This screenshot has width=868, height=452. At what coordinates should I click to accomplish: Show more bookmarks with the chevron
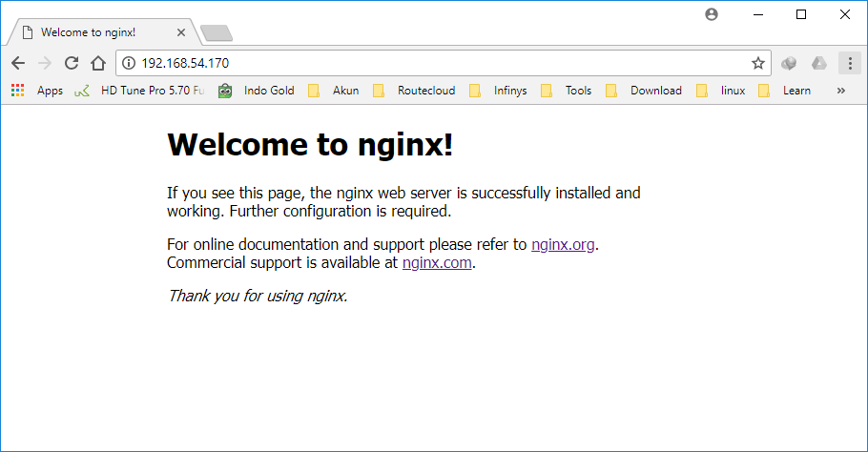[841, 91]
